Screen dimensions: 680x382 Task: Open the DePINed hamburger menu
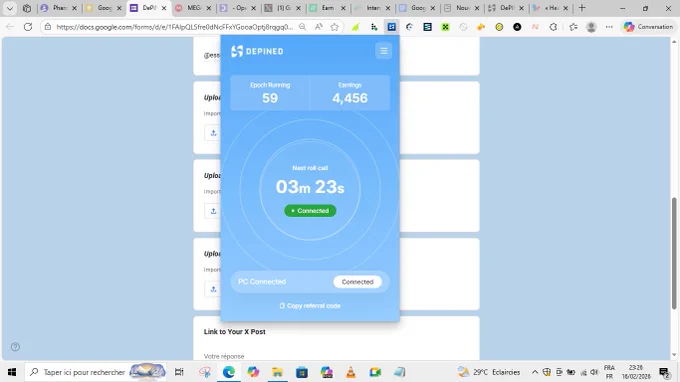point(383,51)
